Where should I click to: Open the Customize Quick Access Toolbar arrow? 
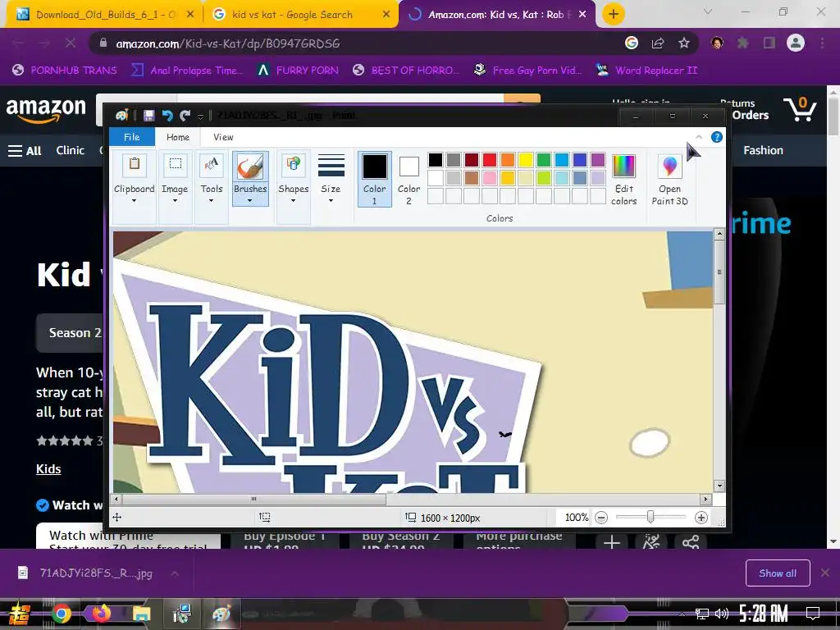(200, 116)
